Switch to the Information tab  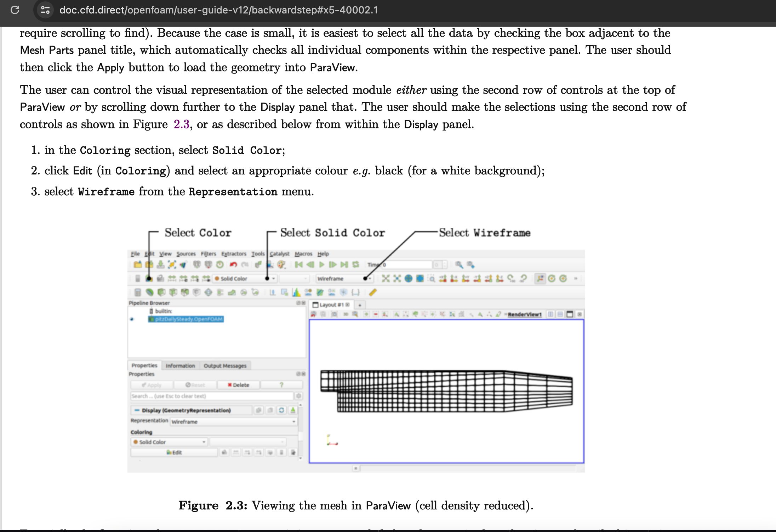[x=180, y=366]
